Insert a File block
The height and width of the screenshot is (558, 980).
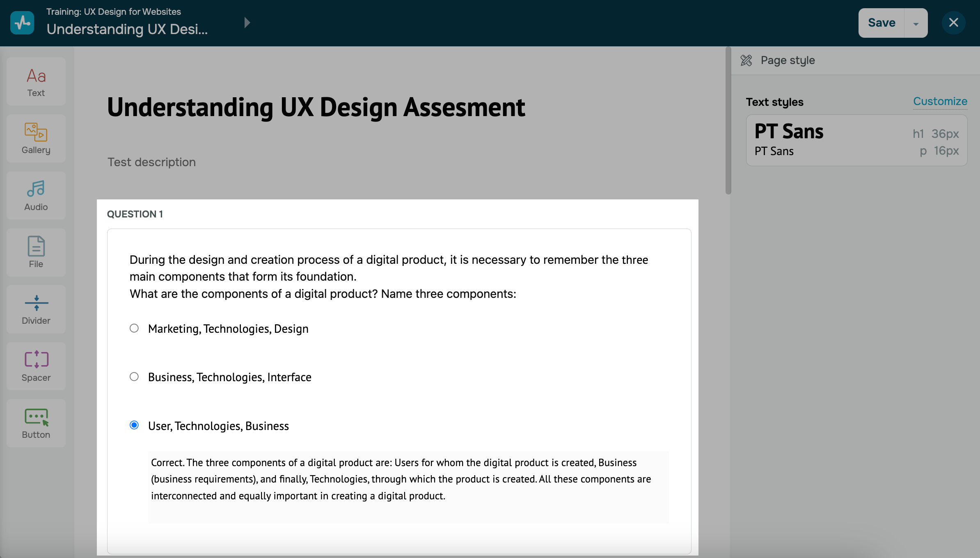tap(36, 252)
